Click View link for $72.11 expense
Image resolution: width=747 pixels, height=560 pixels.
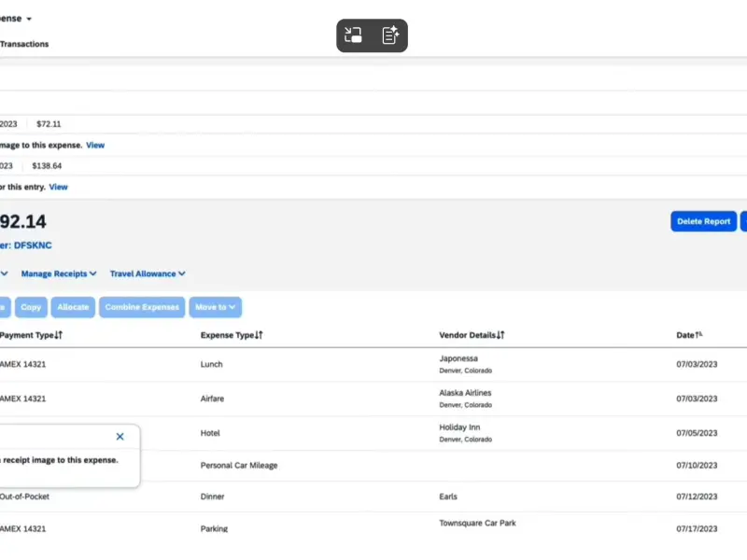(95, 146)
